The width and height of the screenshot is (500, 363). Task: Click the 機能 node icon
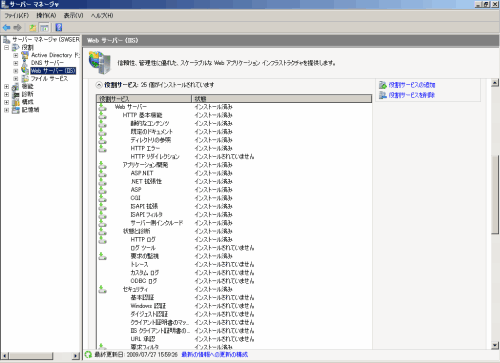click(16, 87)
